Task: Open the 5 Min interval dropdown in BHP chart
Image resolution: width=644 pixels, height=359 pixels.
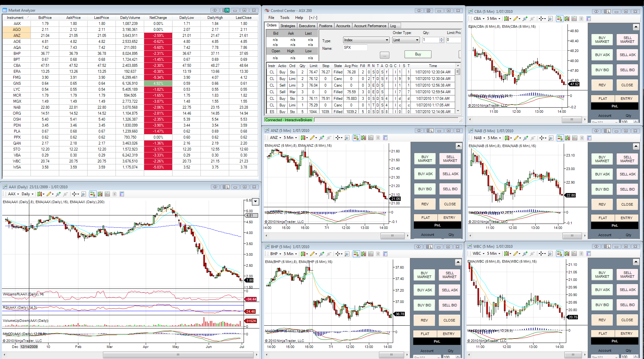Action: pos(290,254)
